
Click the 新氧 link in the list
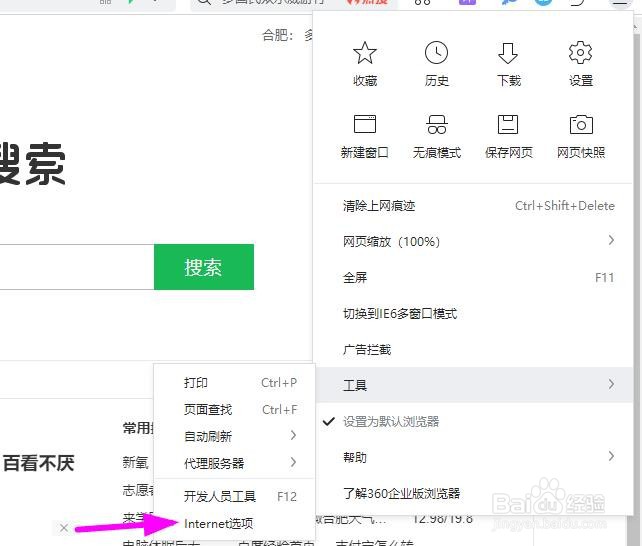coord(136,463)
